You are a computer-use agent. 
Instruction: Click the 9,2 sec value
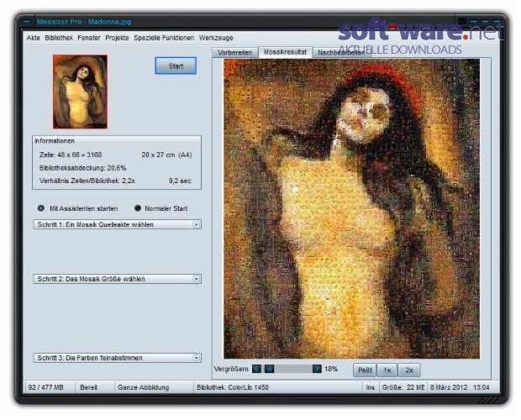tap(180, 181)
